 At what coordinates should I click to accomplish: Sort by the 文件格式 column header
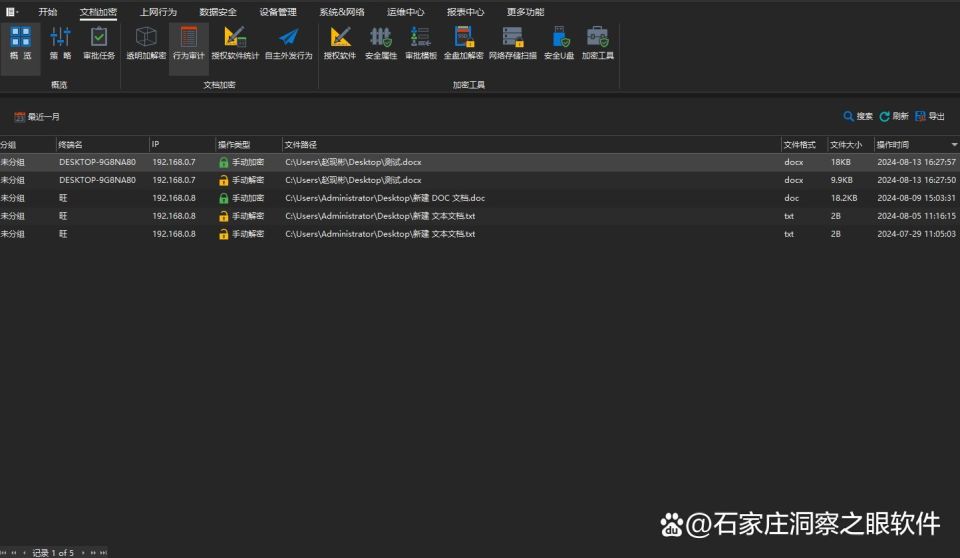[x=804, y=145]
